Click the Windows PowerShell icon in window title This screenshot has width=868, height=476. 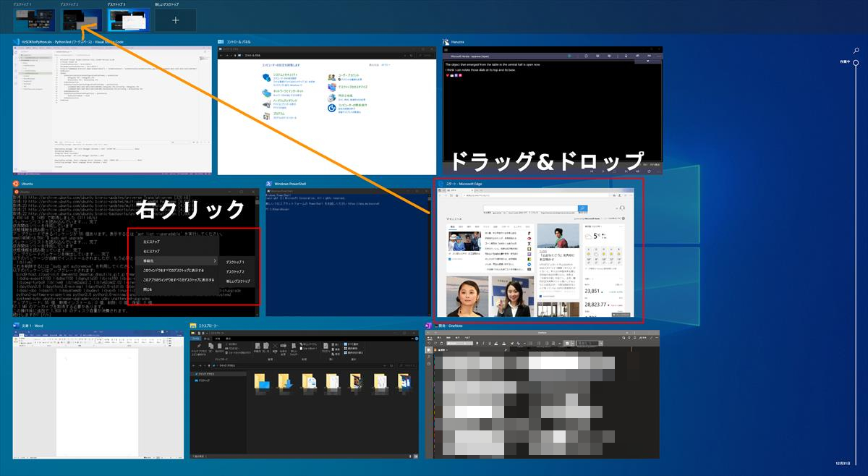(268, 184)
